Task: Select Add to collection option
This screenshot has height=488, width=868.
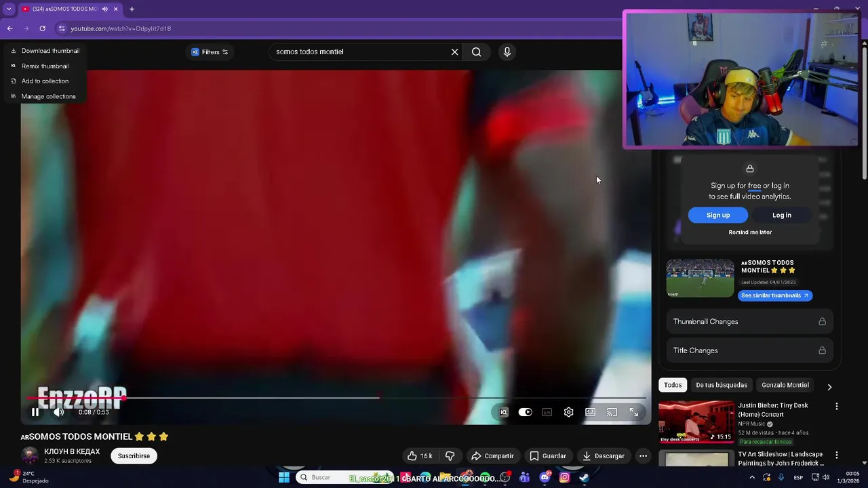Action: [x=39, y=81]
